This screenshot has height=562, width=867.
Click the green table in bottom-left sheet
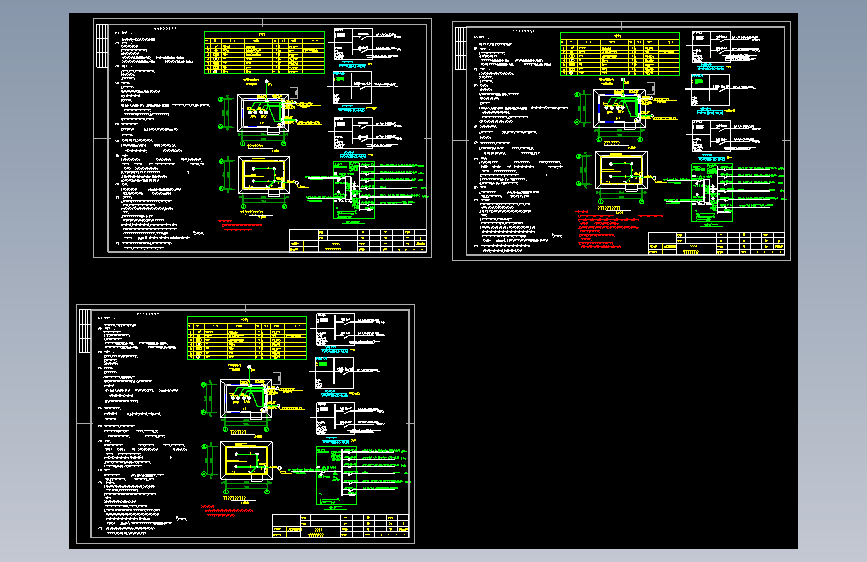click(247, 338)
